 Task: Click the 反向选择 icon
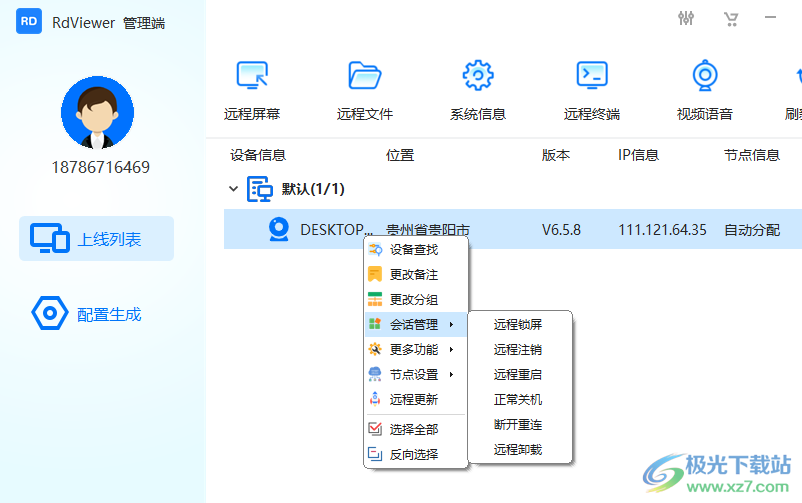(375, 454)
